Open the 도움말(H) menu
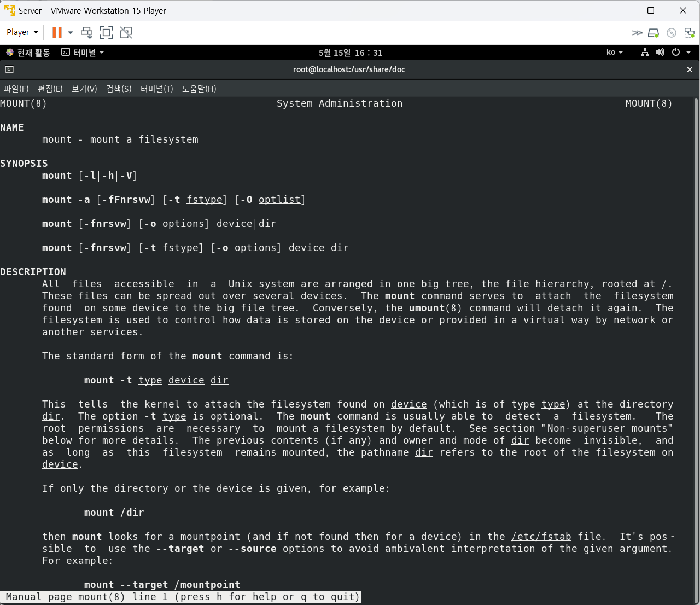The image size is (700, 605). click(x=199, y=89)
